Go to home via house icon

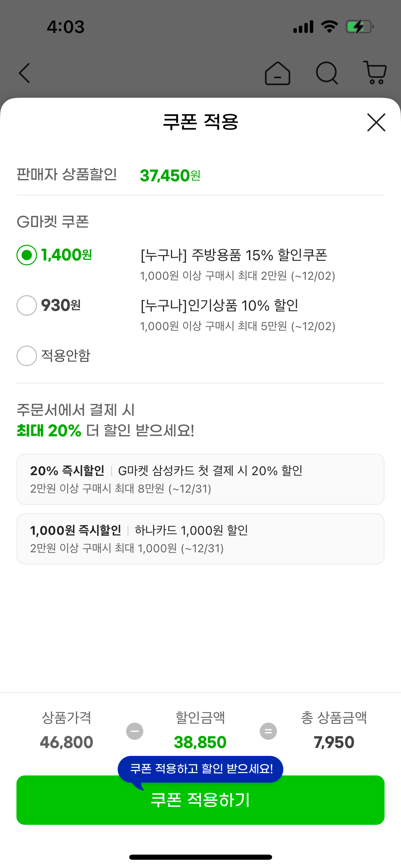278,73
